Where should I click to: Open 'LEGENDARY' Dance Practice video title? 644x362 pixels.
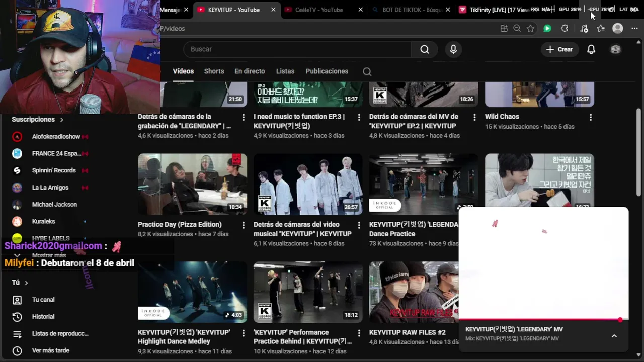click(x=414, y=229)
